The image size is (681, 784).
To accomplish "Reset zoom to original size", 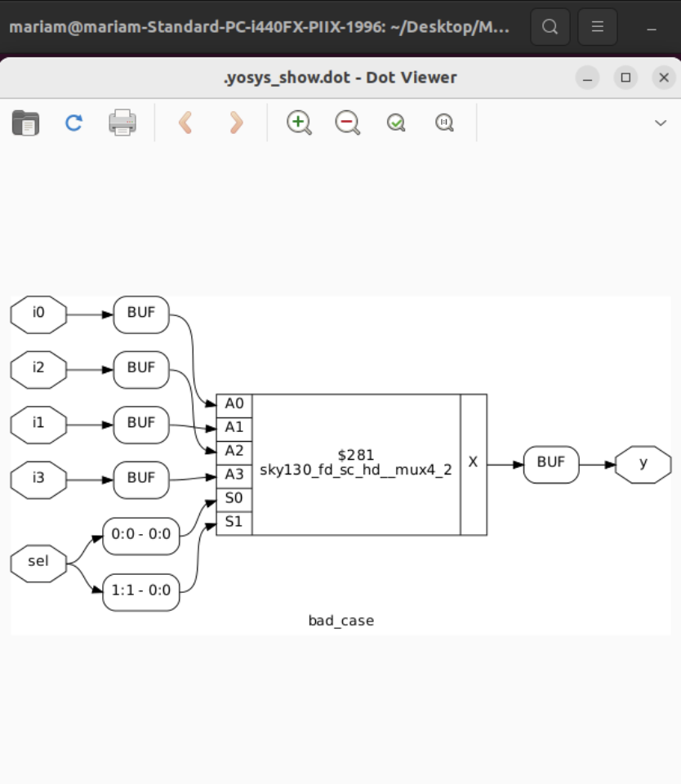I will pos(443,122).
